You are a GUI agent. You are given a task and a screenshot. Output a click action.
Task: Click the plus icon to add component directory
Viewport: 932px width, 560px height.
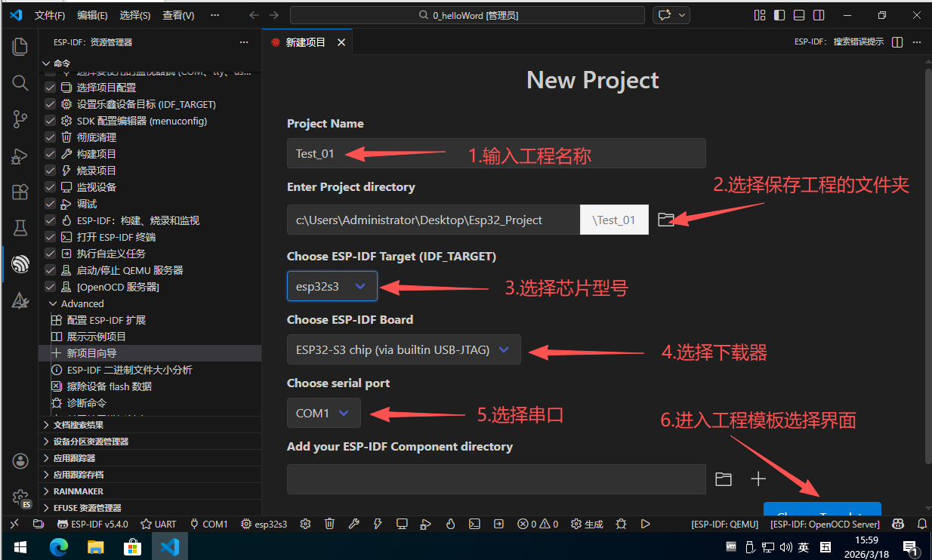(758, 479)
